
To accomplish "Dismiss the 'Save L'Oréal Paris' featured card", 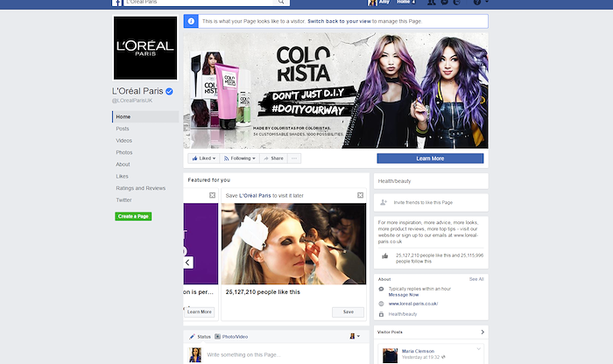I will click(361, 195).
